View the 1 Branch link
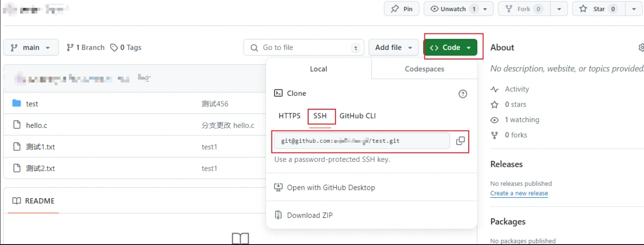Image resolution: width=644 pixels, height=245 pixels. [x=85, y=48]
